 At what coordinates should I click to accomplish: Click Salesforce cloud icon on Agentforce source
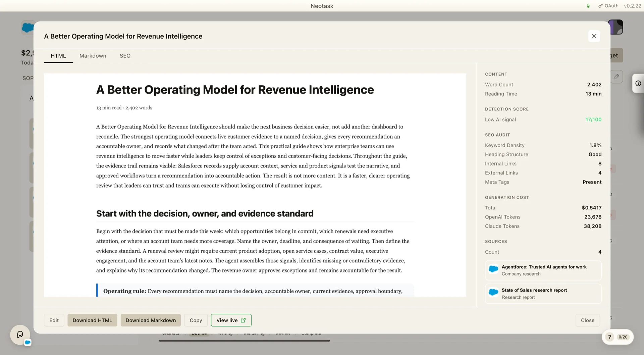click(x=493, y=269)
